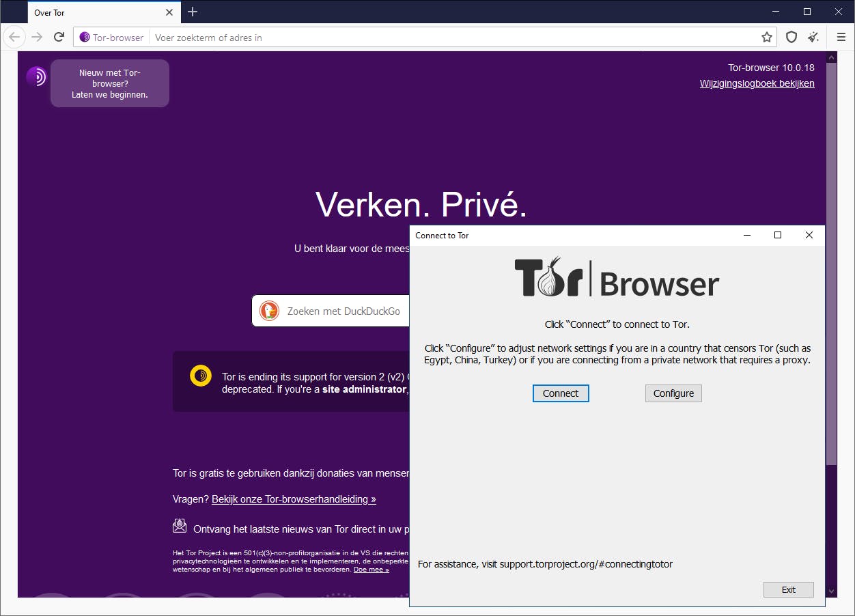Screen dimensions: 855x616
Task: Click the scrollbar down arrow
Action: click(x=831, y=591)
